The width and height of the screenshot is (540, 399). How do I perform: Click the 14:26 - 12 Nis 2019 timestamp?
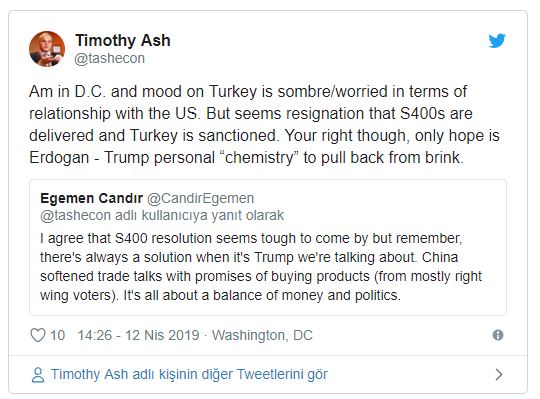coord(138,335)
